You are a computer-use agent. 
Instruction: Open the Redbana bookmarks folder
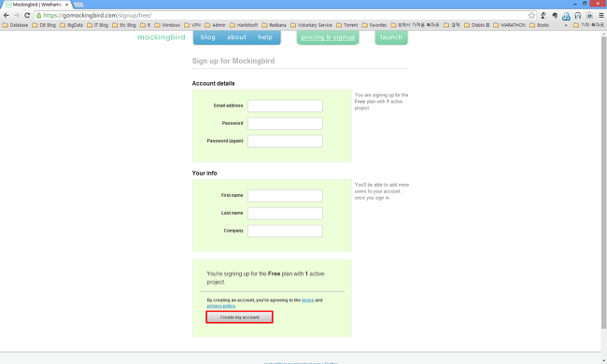pyautogui.click(x=274, y=25)
